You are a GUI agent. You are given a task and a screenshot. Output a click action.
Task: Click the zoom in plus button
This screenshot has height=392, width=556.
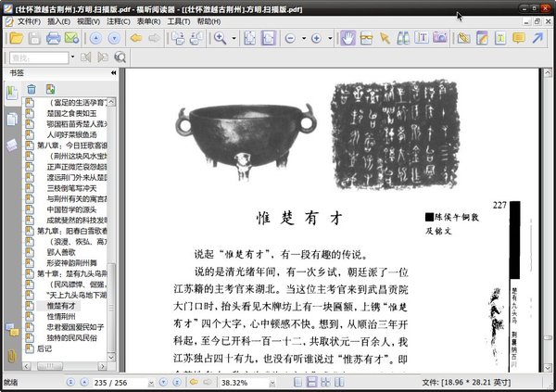316,38
